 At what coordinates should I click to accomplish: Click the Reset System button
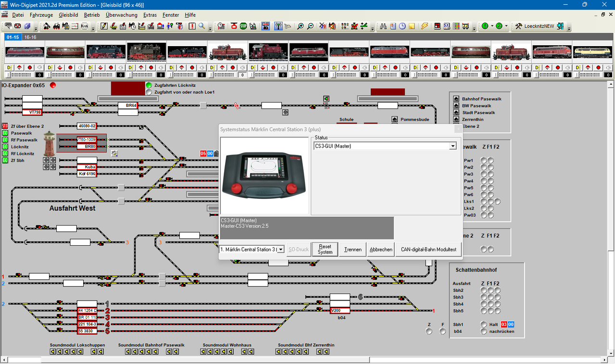(x=325, y=250)
